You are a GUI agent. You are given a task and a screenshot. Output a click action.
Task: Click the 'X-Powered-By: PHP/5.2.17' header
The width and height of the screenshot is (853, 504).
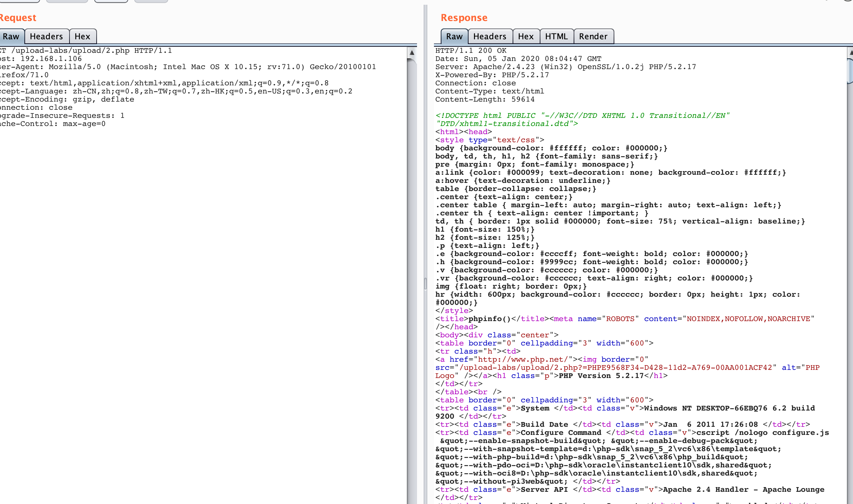pos(492,75)
